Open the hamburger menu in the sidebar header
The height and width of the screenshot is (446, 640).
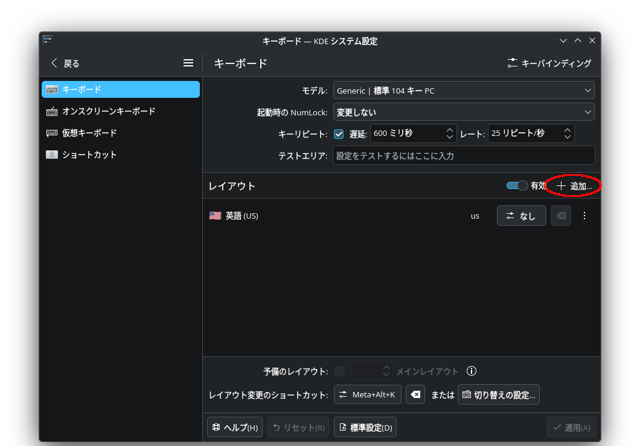pos(188,63)
